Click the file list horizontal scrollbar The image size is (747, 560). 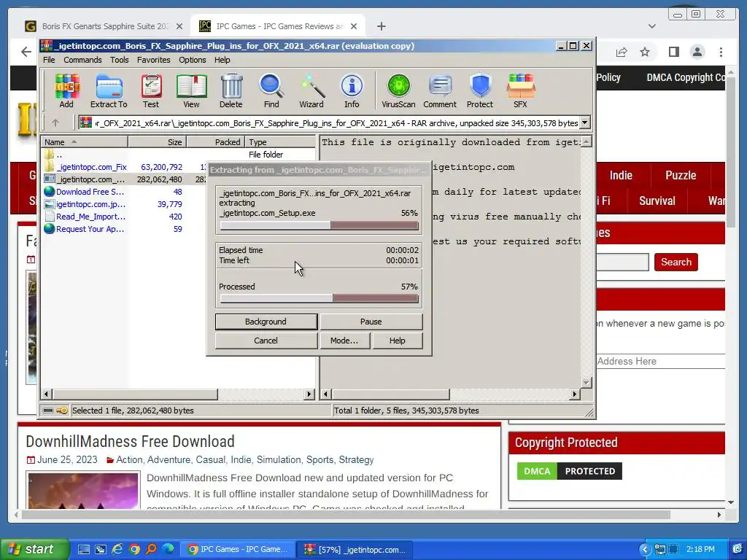point(178,394)
